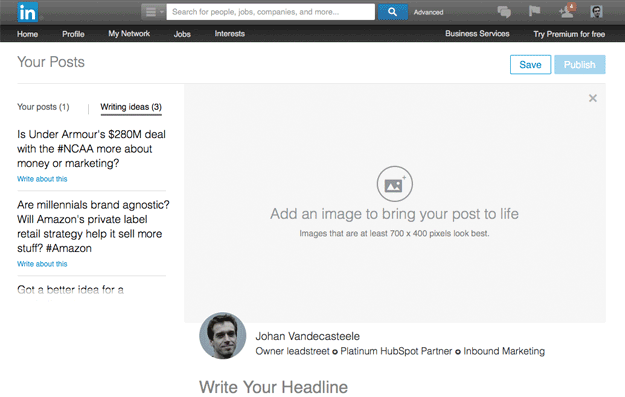Open the Profile menu
This screenshot has height=397, width=625.
[x=73, y=34]
